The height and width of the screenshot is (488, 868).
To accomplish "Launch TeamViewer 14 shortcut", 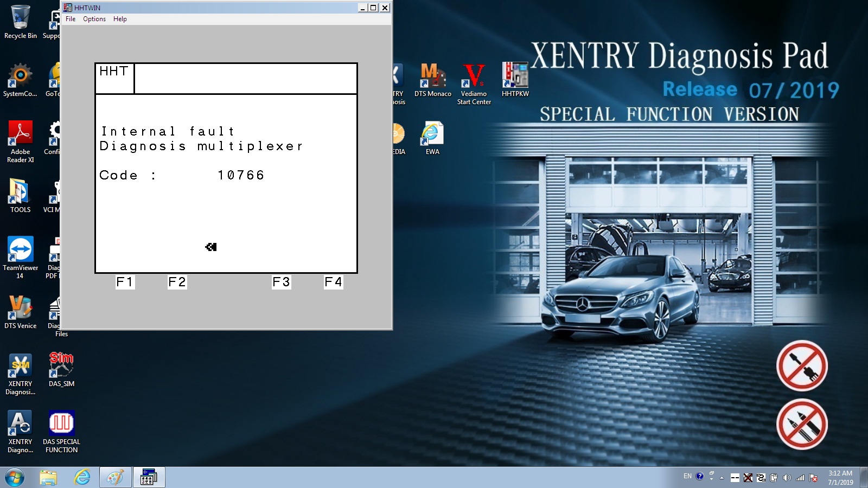I will click(x=21, y=258).
